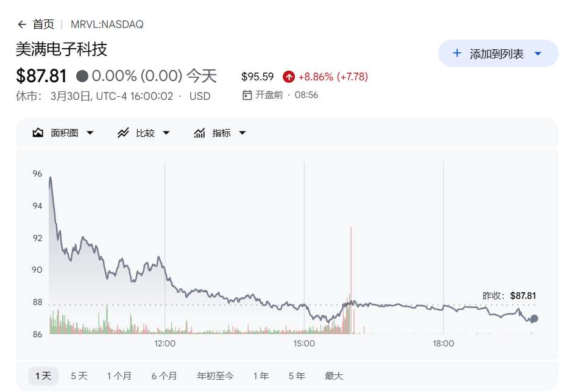Click the area chart icon
Image resolution: width=574 pixels, height=392 pixels.
(38, 133)
